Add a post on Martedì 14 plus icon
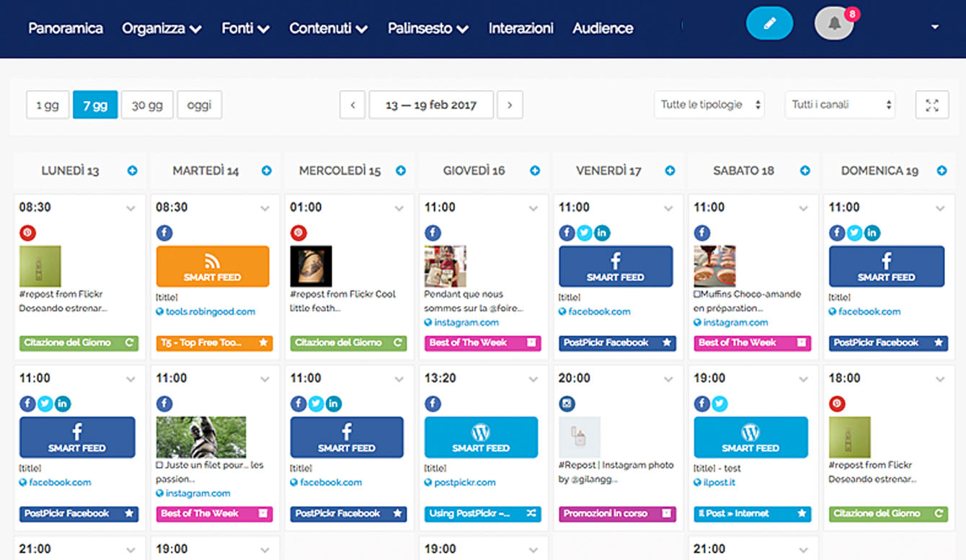 (x=267, y=171)
